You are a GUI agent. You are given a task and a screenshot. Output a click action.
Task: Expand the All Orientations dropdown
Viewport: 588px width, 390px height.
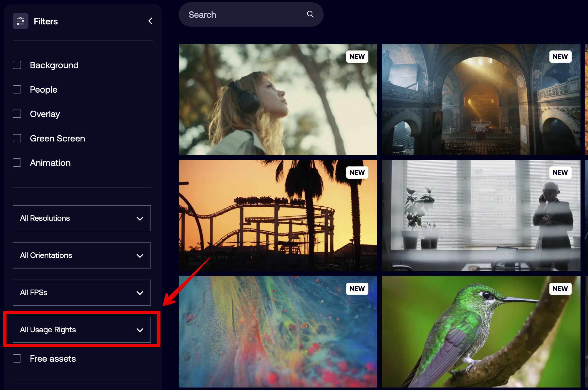pos(82,255)
